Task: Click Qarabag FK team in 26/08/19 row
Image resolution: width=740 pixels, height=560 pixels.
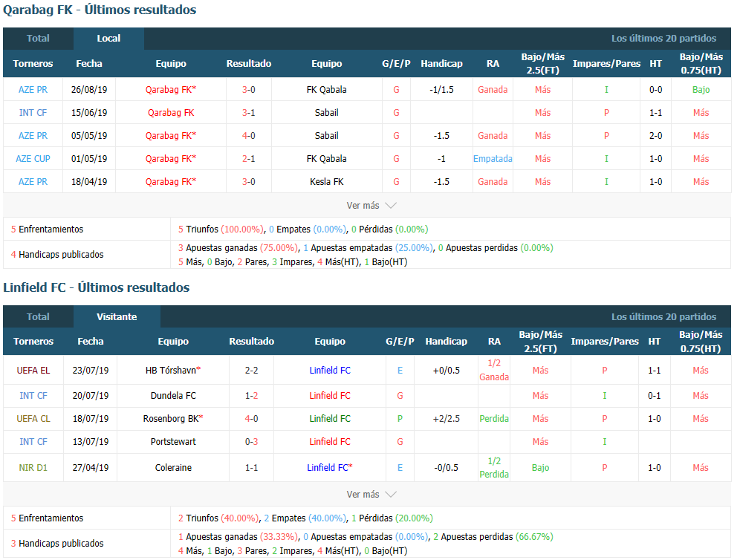Action: [171, 90]
